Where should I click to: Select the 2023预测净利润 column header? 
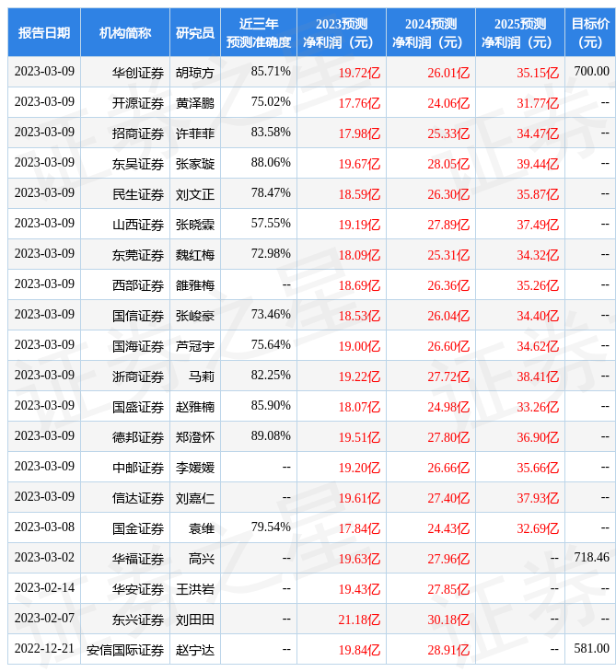coord(341,32)
